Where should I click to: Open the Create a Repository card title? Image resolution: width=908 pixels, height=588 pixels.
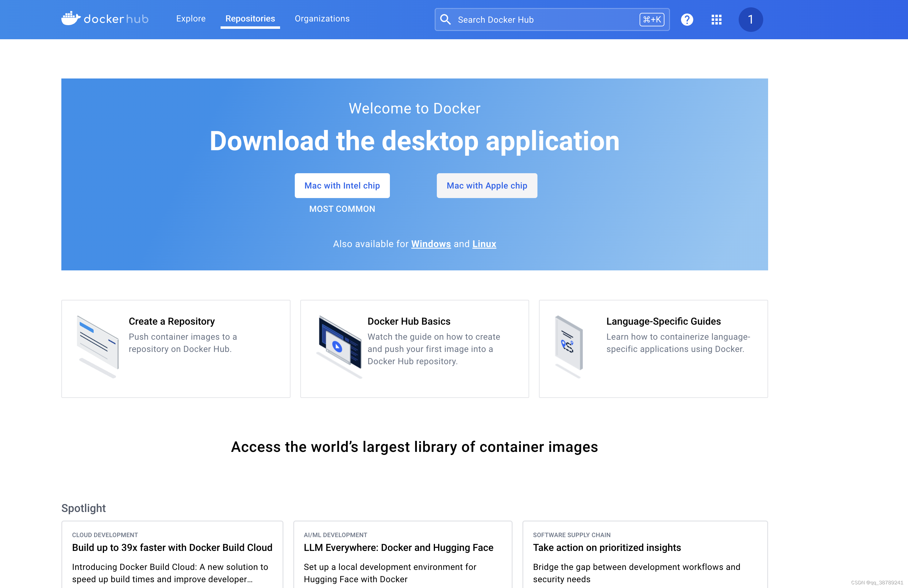[x=172, y=322]
